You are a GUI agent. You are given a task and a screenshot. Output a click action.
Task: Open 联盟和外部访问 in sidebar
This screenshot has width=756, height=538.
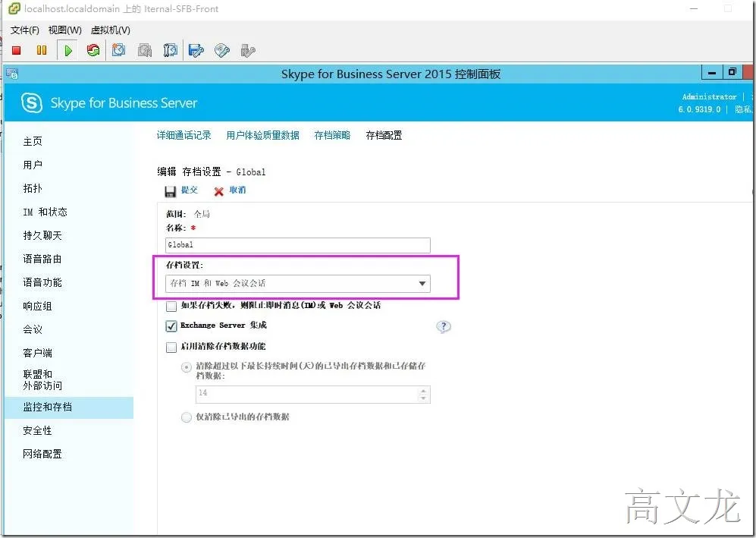(42, 379)
